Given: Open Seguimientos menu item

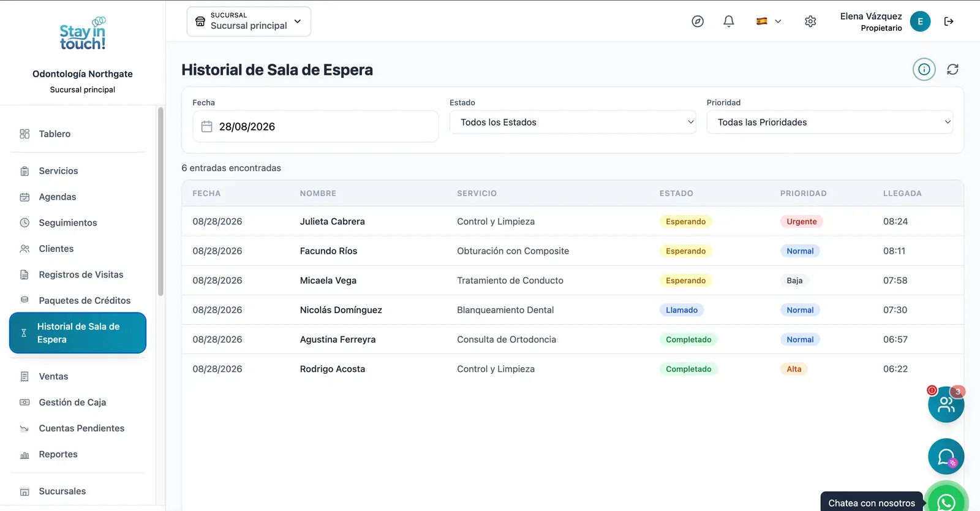Looking at the screenshot, I should tap(68, 223).
